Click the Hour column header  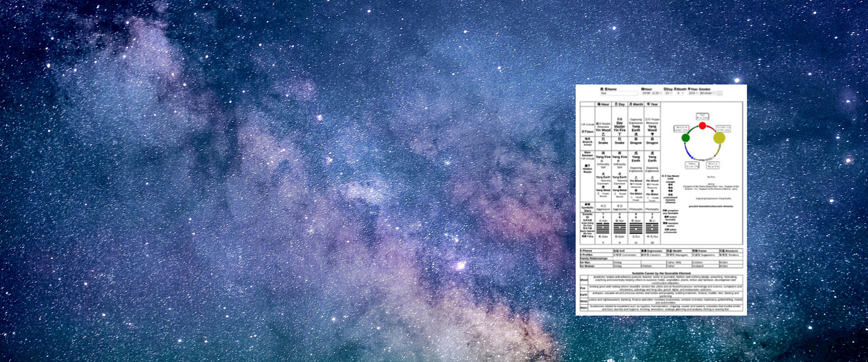603,104
